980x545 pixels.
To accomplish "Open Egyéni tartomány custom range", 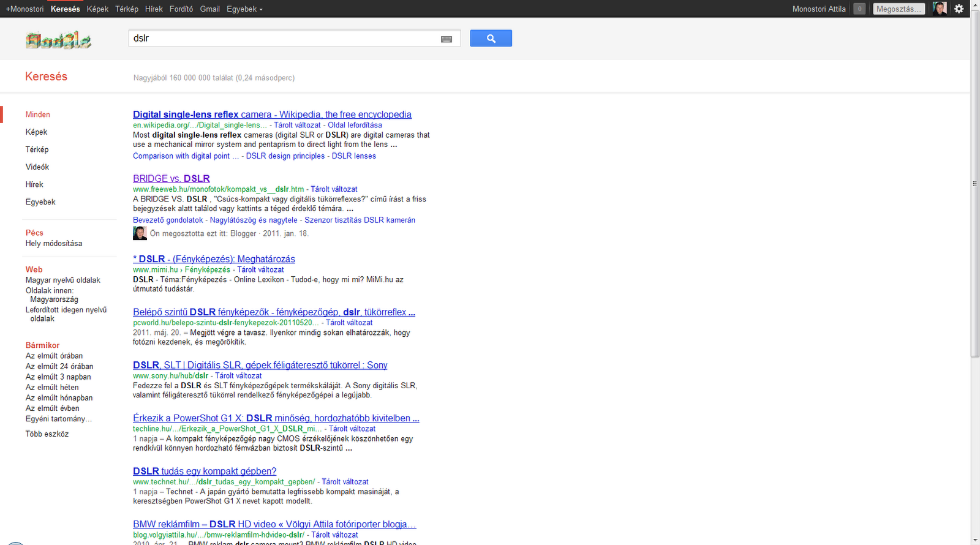I will (59, 419).
